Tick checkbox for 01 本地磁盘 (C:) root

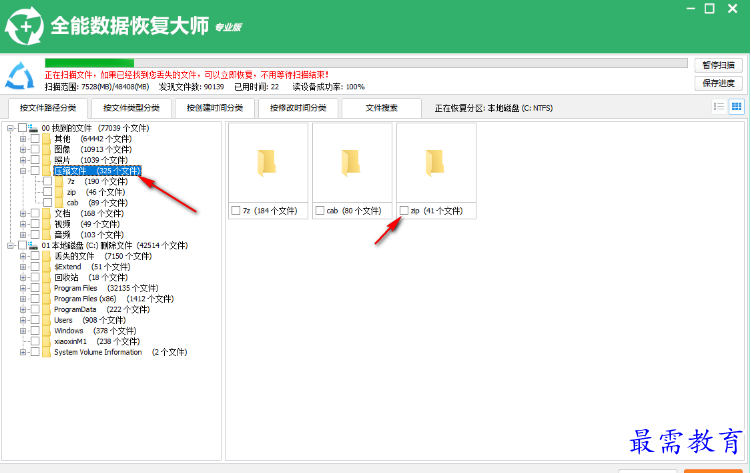(23, 245)
